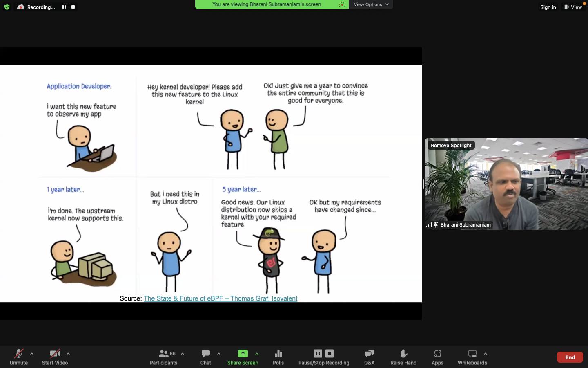
Task: Open the Participants panel
Action: click(x=163, y=357)
